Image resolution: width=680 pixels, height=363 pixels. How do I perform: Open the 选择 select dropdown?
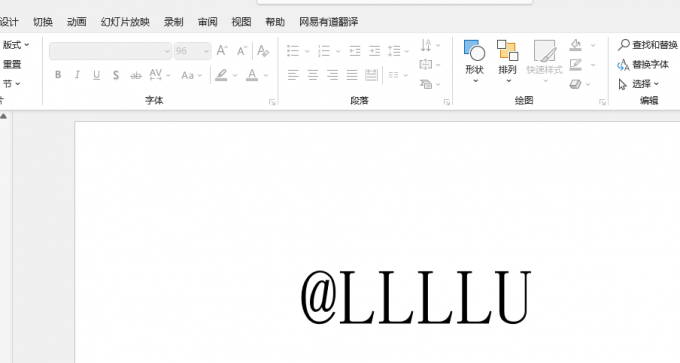[638, 84]
